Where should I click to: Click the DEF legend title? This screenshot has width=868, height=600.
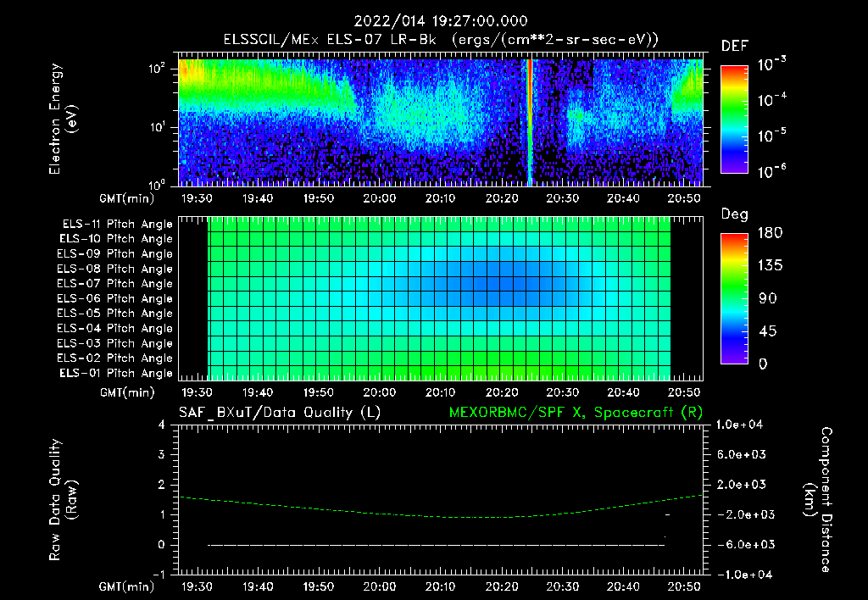[x=735, y=46]
